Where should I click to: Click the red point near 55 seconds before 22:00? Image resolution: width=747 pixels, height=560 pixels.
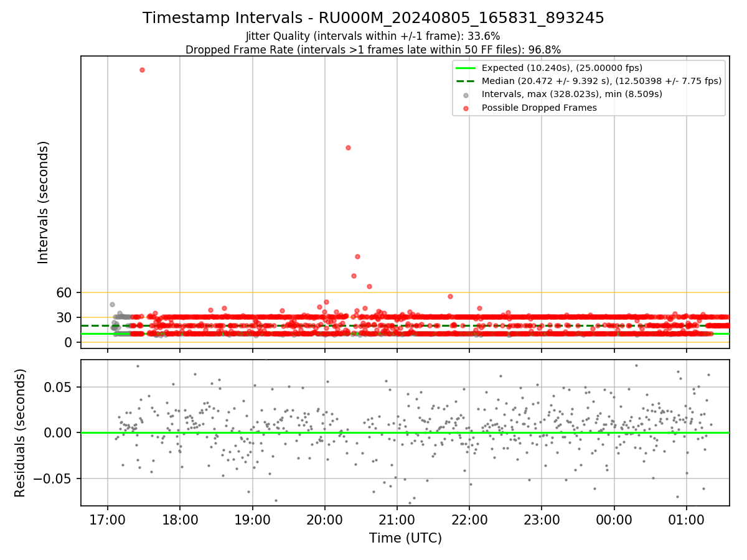450,296
